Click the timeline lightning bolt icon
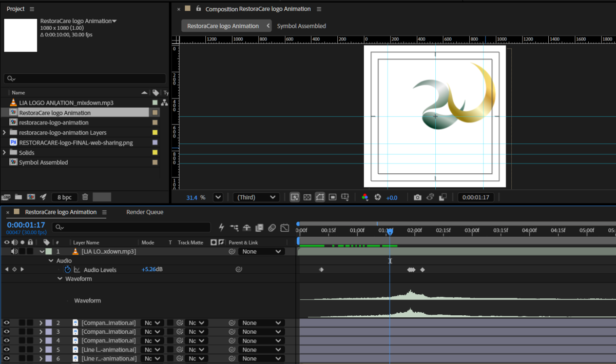Viewport: 616px width, 364px height. pos(222,227)
